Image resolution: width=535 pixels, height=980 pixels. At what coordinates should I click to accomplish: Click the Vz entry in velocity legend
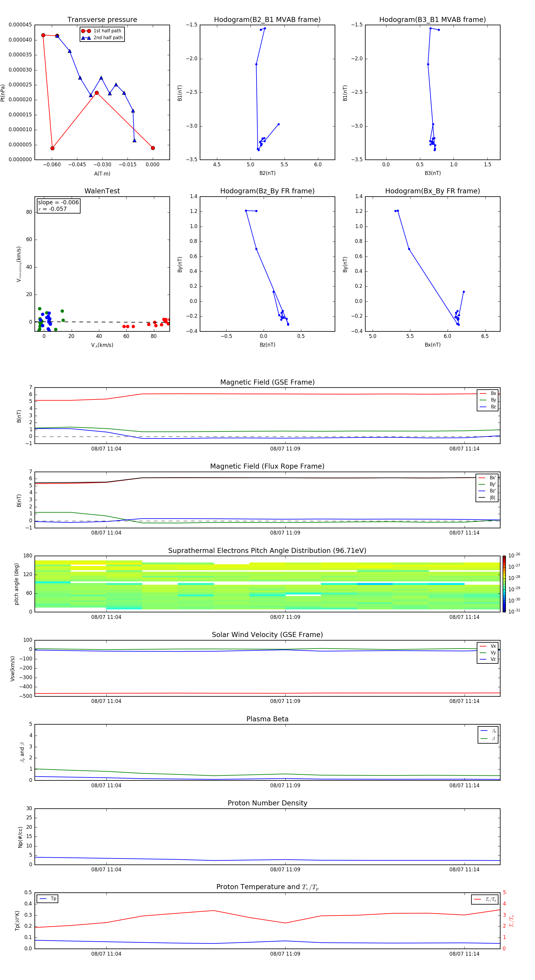[x=488, y=659]
